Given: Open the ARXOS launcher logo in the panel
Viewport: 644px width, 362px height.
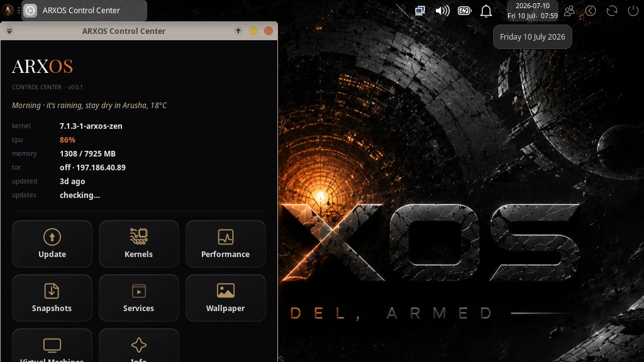Looking at the screenshot, I should (8, 10).
